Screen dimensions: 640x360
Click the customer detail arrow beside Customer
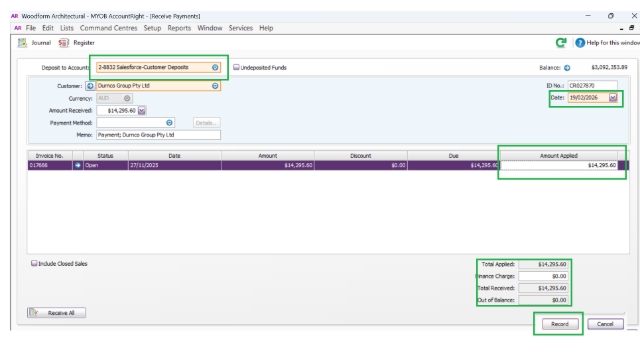90,86
